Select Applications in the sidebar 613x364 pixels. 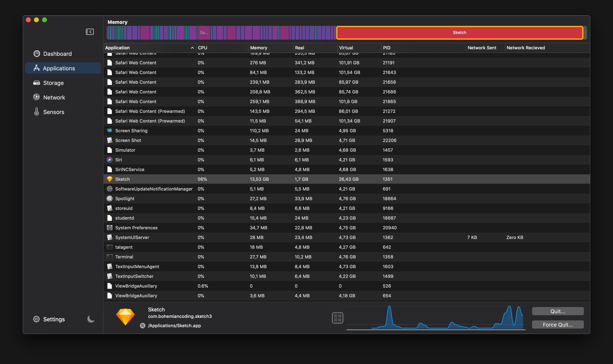coord(63,68)
